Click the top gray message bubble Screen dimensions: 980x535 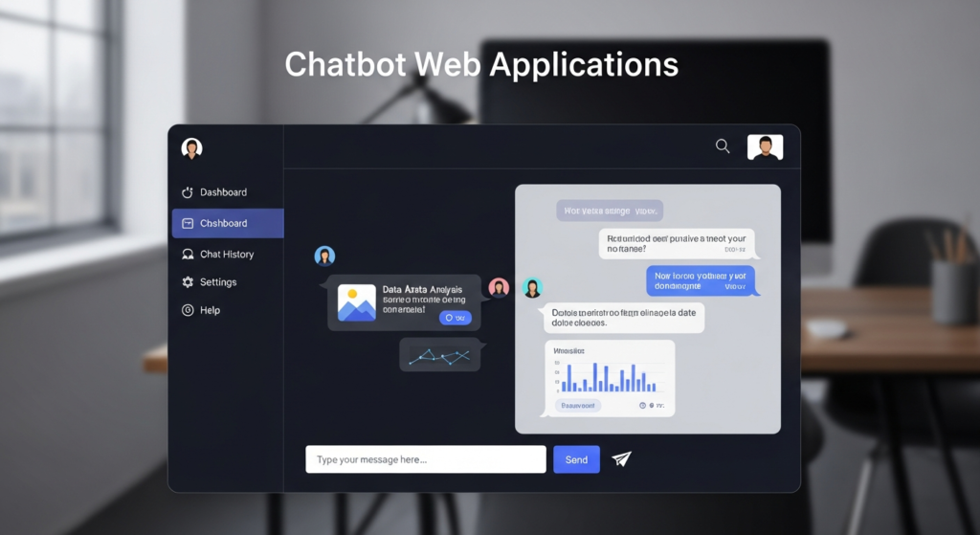pyautogui.click(x=610, y=211)
